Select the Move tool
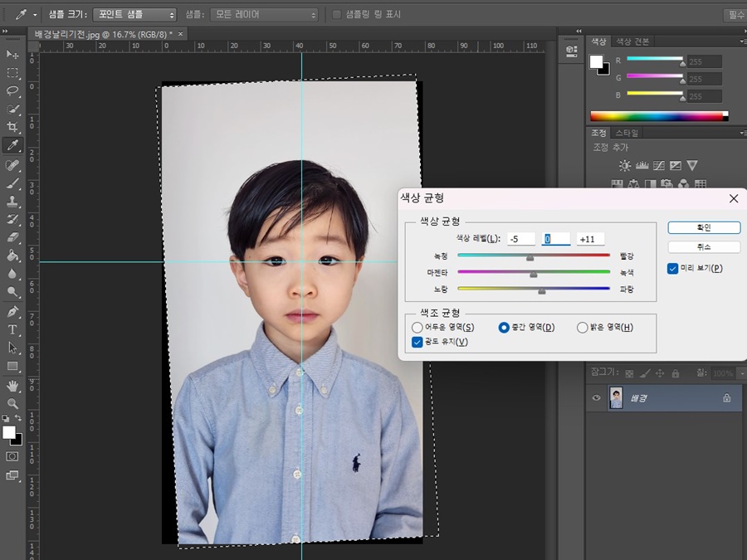The image size is (747, 560). tap(12, 54)
